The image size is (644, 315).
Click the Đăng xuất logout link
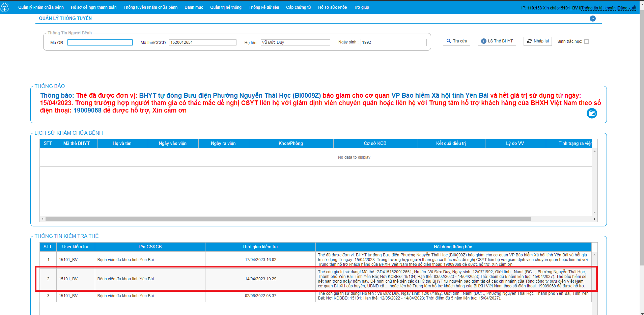click(x=627, y=8)
